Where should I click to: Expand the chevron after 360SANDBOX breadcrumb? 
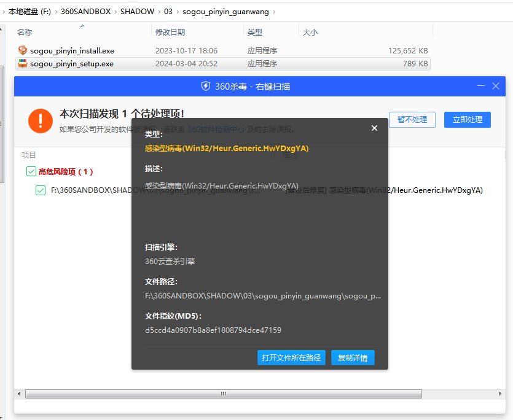click(x=116, y=12)
